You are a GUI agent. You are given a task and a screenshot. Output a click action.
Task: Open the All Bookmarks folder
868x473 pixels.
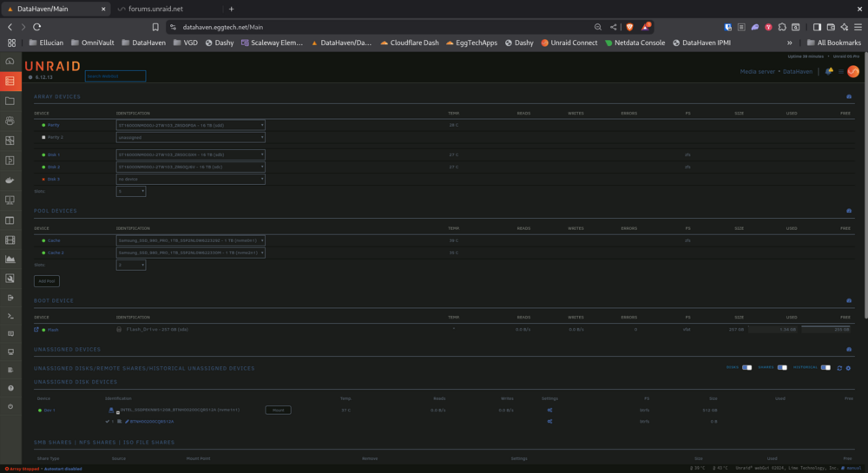[x=833, y=43]
